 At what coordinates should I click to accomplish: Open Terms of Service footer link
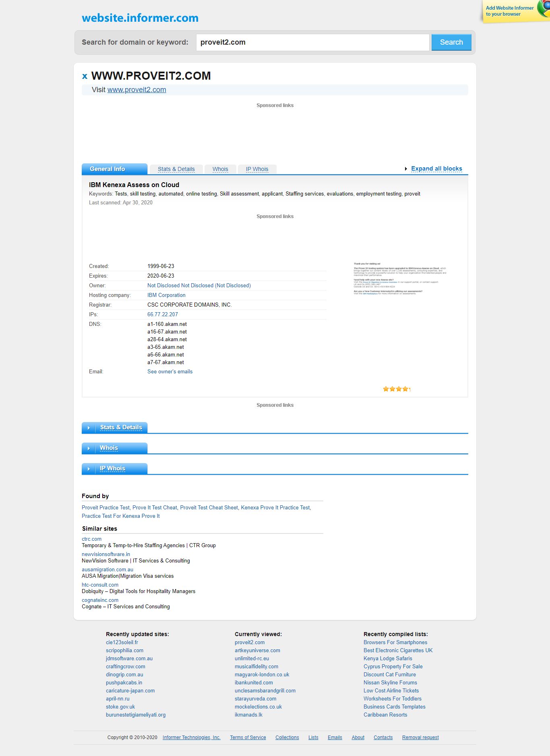tap(248, 737)
